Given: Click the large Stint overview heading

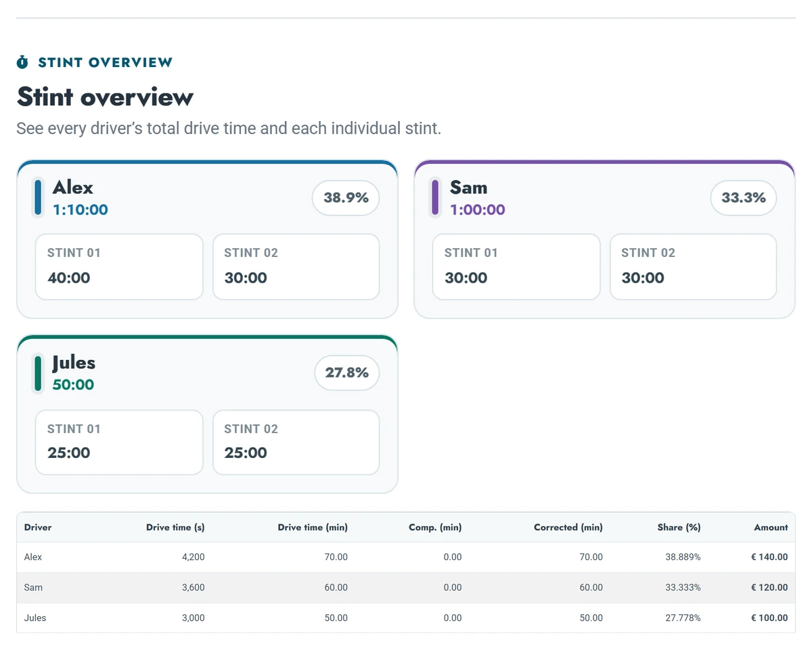Looking at the screenshot, I should [105, 97].
